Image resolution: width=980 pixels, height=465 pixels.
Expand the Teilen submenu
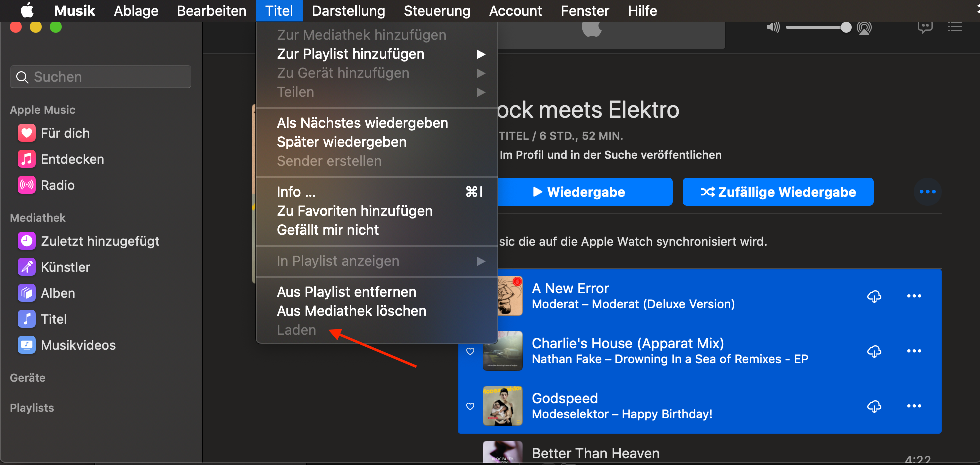pyautogui.click(x=377, y=92)
